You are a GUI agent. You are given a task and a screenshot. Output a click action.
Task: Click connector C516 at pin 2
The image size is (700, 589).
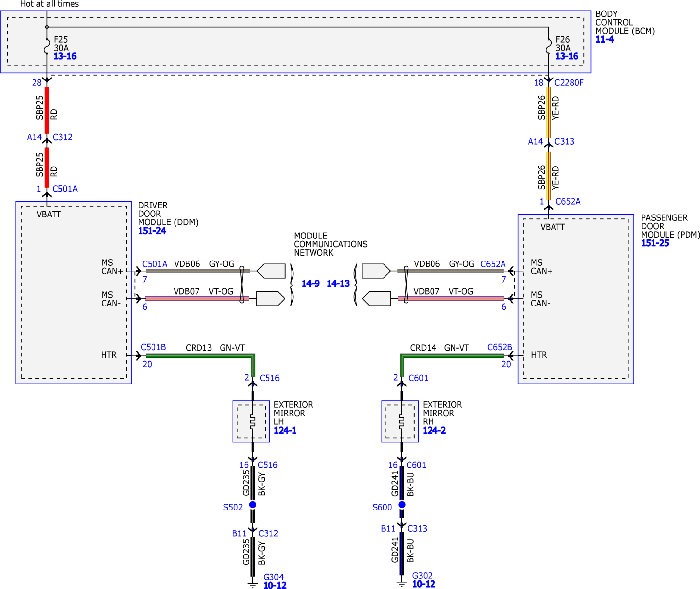tap(269, 378)
